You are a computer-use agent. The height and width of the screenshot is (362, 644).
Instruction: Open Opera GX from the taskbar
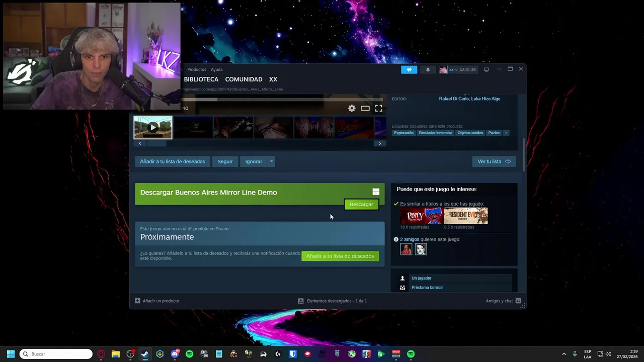click(101, 354)
